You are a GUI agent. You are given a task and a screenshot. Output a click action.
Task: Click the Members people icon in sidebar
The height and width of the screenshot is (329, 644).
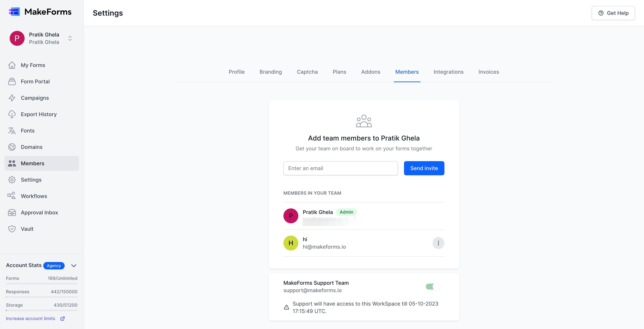click(x=12, y=164)
